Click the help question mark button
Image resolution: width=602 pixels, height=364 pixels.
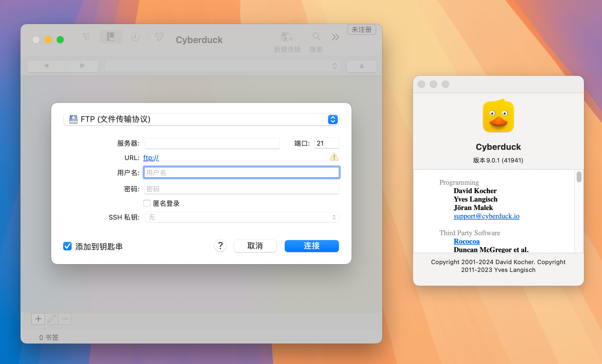coord(220,246)
